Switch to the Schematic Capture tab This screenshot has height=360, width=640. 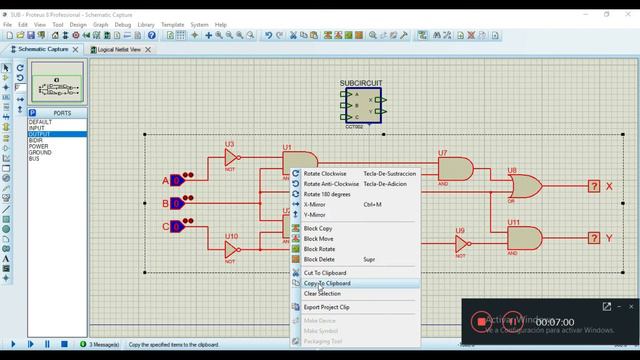(x=43, y=49)
